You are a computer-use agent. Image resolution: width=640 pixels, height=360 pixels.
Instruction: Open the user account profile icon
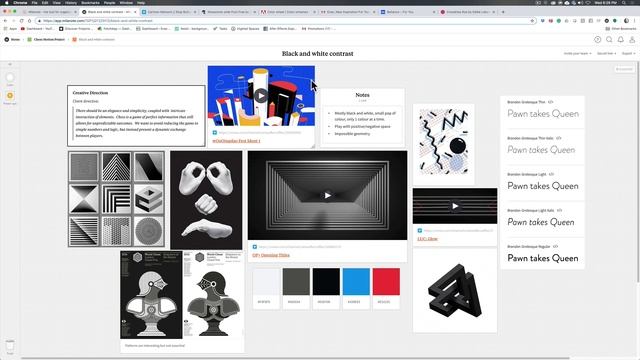632,40
